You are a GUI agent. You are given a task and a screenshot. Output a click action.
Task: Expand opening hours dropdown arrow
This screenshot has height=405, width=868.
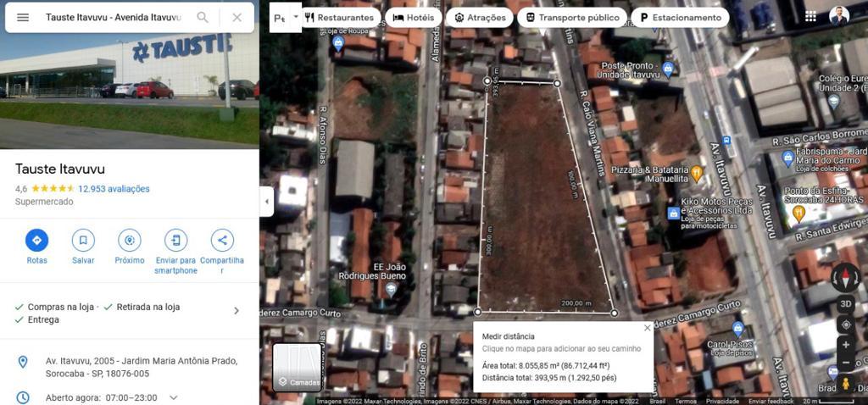[173, 397]
